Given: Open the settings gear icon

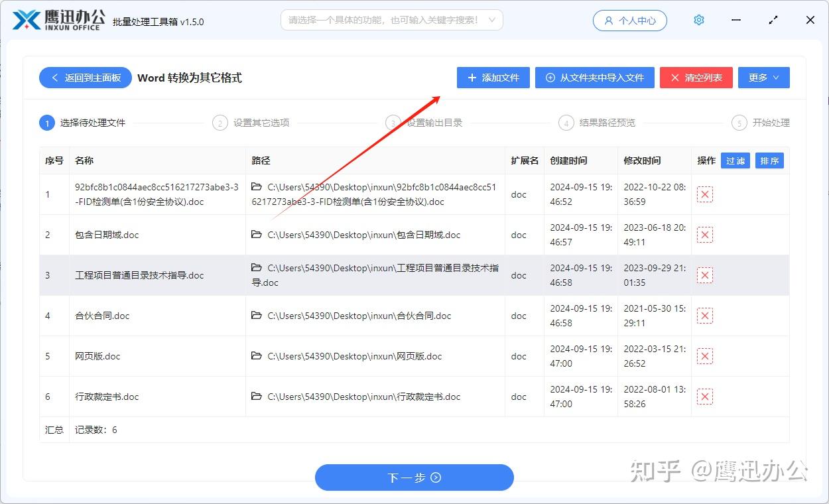Looking at the screenshot, I should tap(698, 20).
